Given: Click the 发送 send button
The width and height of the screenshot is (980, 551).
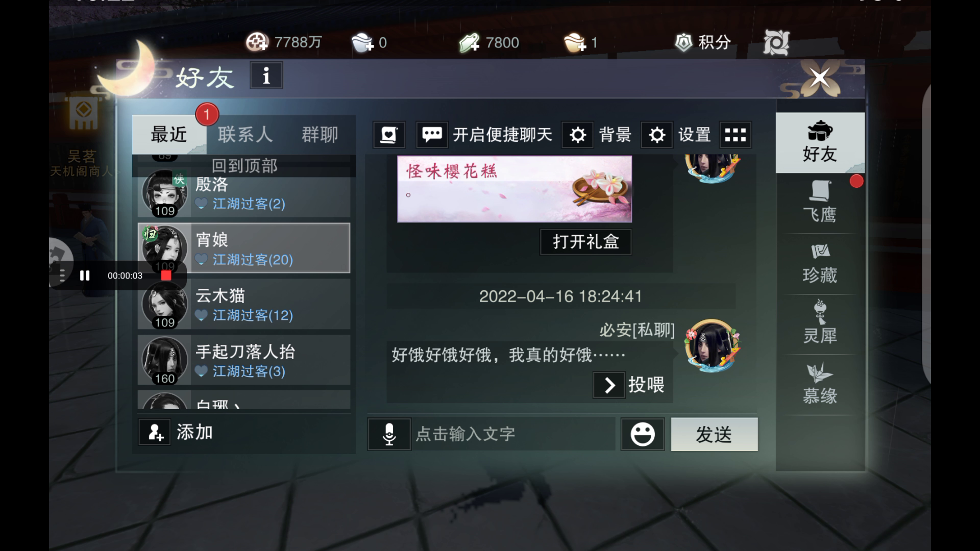Looking at the screenshot, I should [714, 434].
